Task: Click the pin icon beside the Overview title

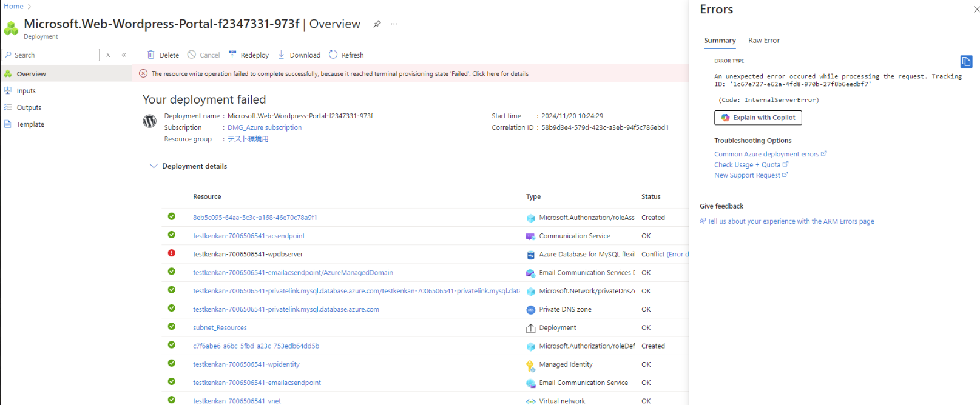Action: (377, 24)
